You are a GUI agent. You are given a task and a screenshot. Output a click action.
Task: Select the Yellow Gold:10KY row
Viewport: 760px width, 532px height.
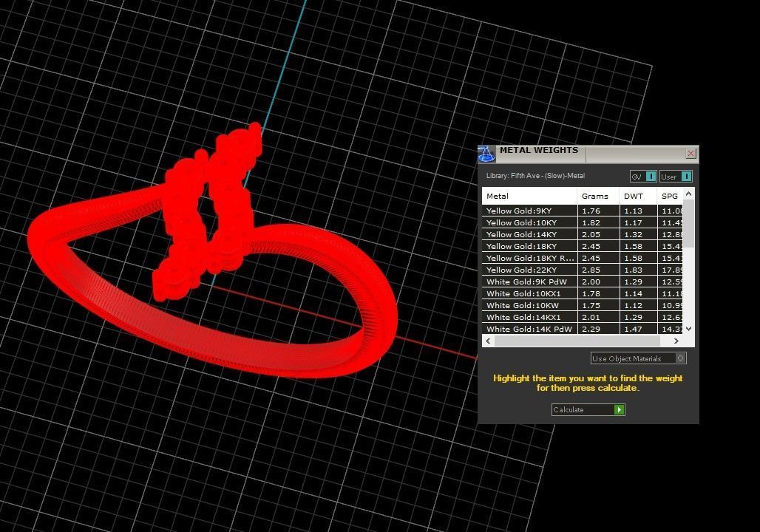582,223
